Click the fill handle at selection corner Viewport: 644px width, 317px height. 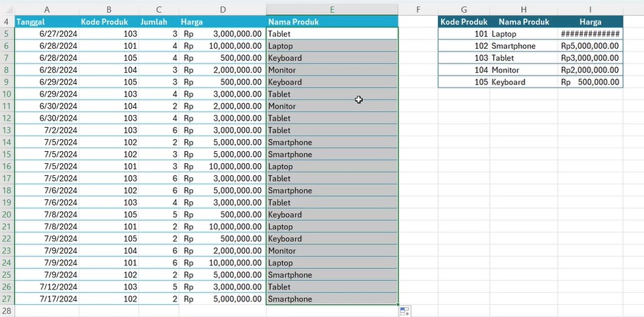point(398,305)
